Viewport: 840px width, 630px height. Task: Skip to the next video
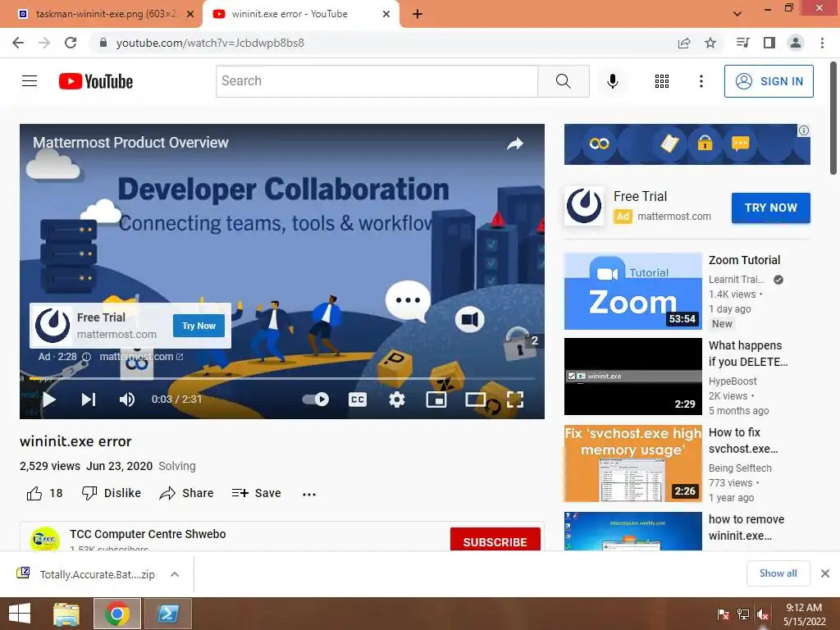[89, 399]
